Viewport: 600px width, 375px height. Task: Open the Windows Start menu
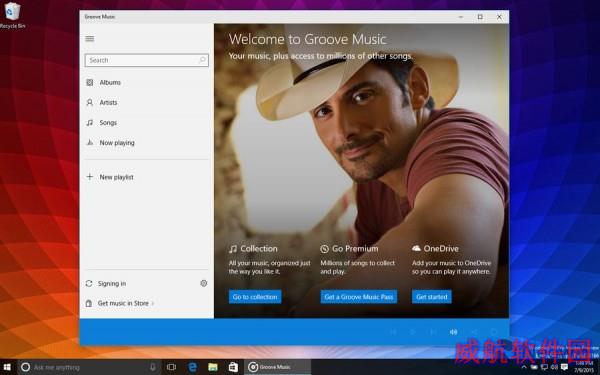7,367
